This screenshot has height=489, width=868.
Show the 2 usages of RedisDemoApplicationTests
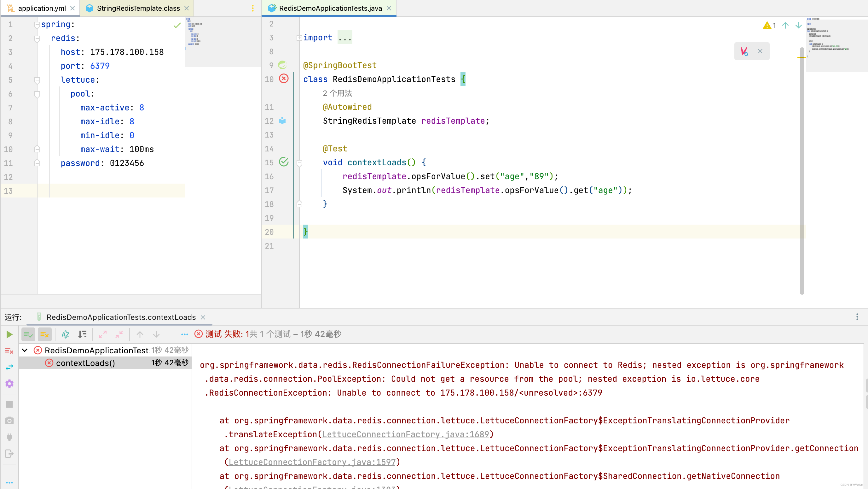tap(336, 93)
